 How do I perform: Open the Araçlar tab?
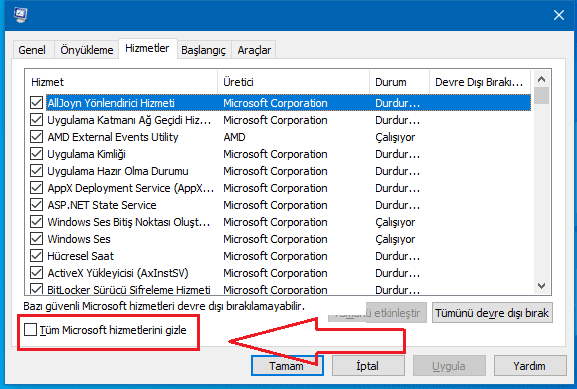tap(254, 50)
